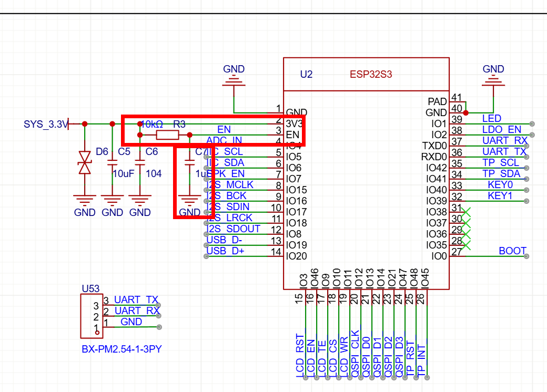Image resolution: width=547 pixels, height=392 pixels.
Task: Select UART_TX label on U53 pin 3
Action: 136,300
